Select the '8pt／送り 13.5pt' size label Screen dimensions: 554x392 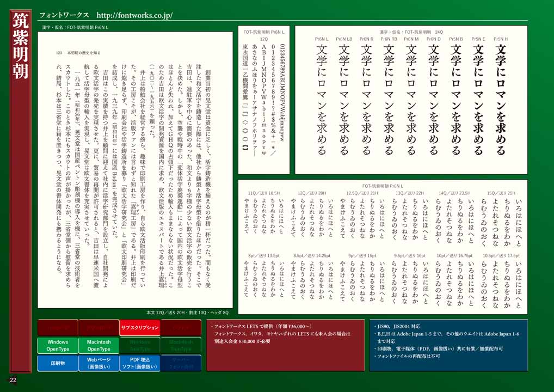click(x=263, y=255)
